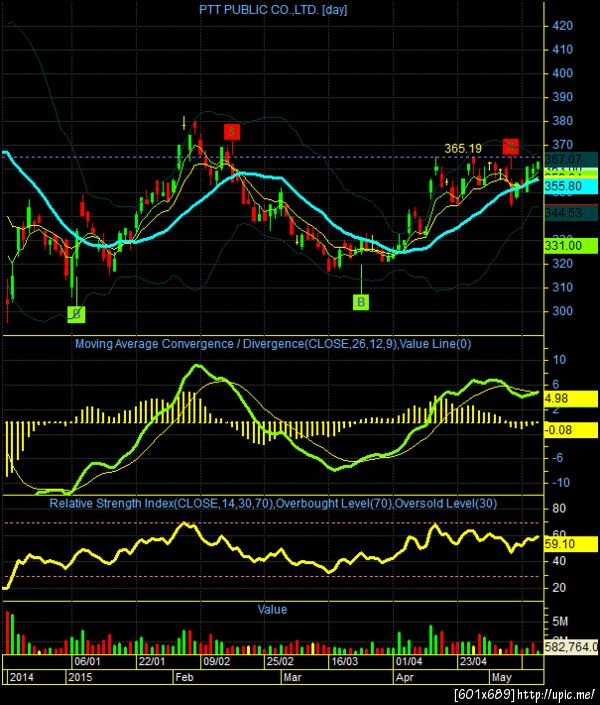Click the 582,764.0 volume value tag
The height and width of the screenshot is (705, 600).
click(571, 647)
